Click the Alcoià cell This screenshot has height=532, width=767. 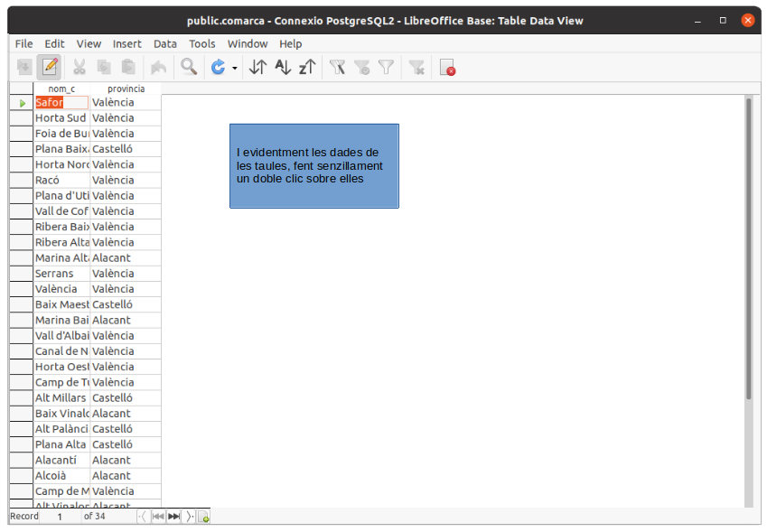(x=61, y=475)
